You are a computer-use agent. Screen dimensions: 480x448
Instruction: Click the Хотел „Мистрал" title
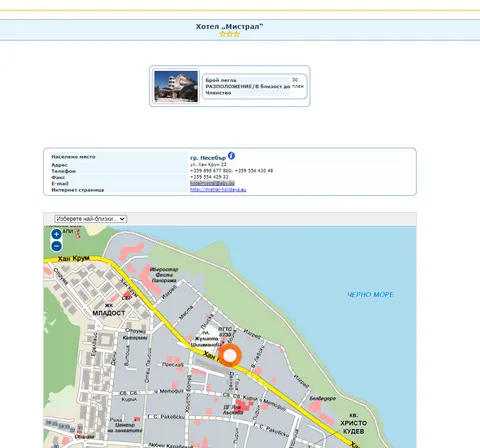point(229,26)
